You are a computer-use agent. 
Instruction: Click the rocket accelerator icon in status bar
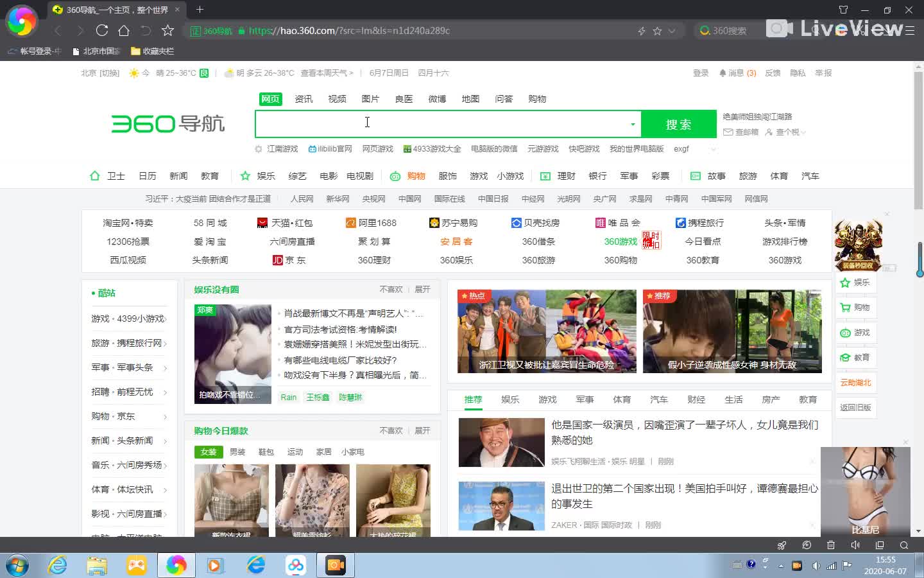pyautogui.click(x=782, y=545)
